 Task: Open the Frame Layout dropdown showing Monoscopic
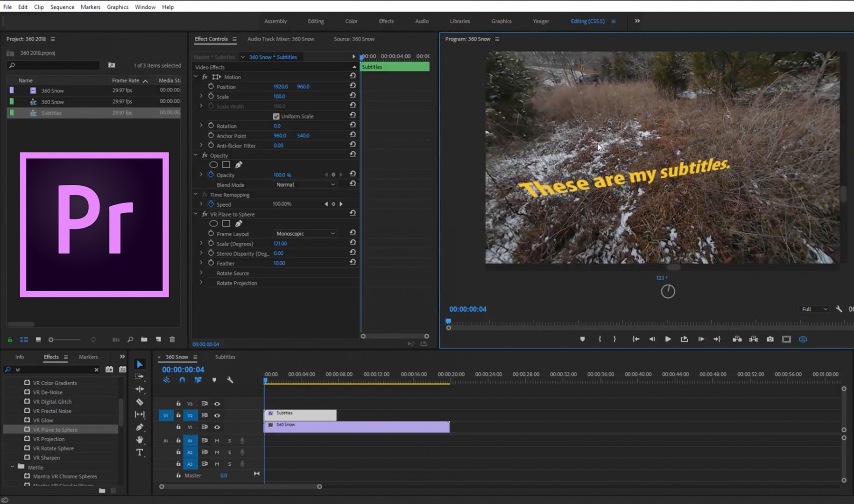tap(304, 233)
